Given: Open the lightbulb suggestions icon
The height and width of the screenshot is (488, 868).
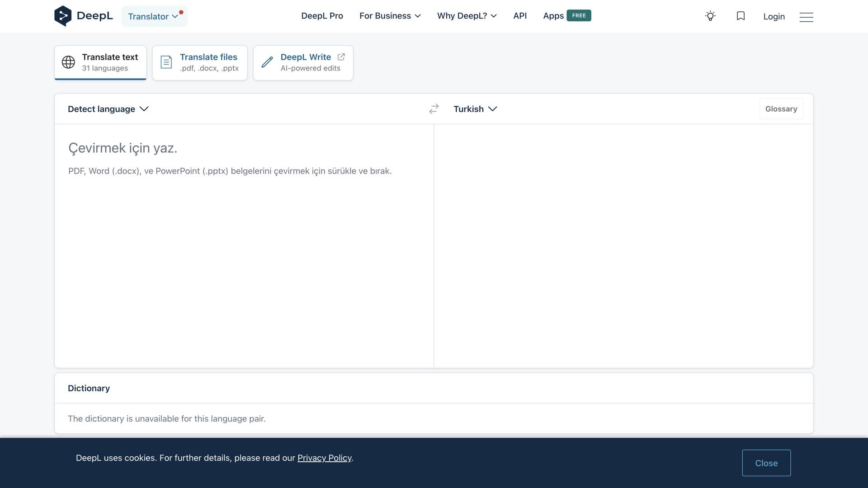Looking at the screenshot, I should pyautogui.click(x=710, y=16).
